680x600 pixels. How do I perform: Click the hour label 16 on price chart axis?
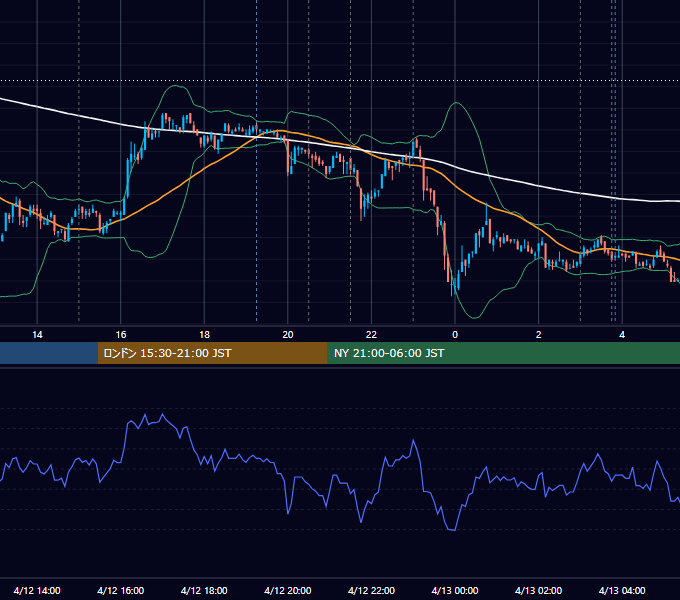(121, 335)
